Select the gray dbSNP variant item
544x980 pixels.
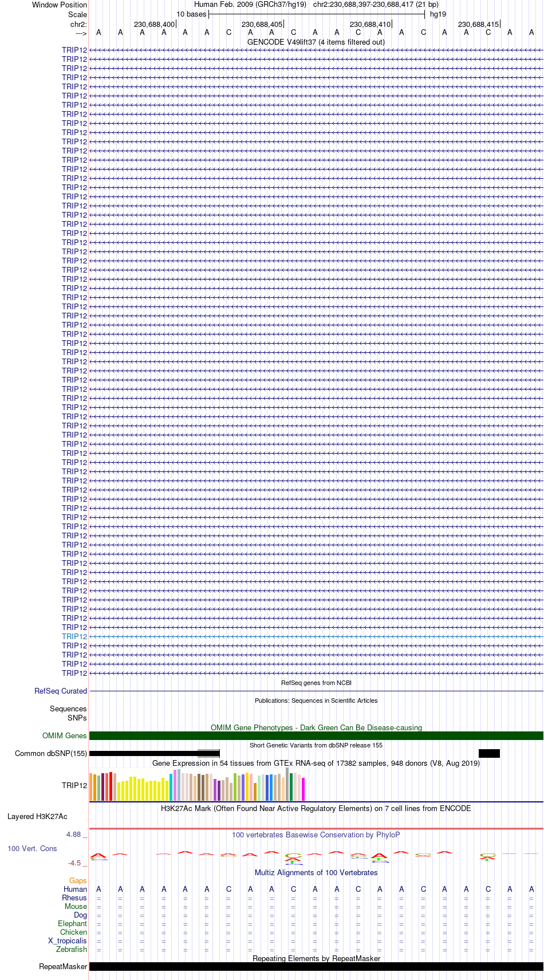tap(208, 753)
